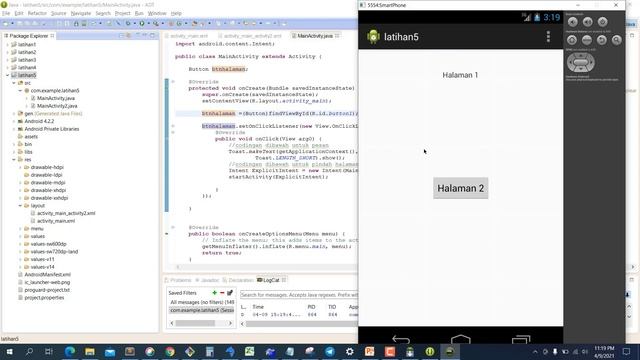The width and height of the screenshot is (640, 360).
Task: Open the Navigate menu
Action: point(81,13)
